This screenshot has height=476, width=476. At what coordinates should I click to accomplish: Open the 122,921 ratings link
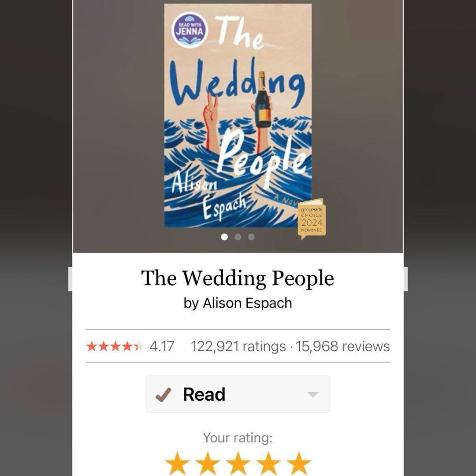coord(238,346)
